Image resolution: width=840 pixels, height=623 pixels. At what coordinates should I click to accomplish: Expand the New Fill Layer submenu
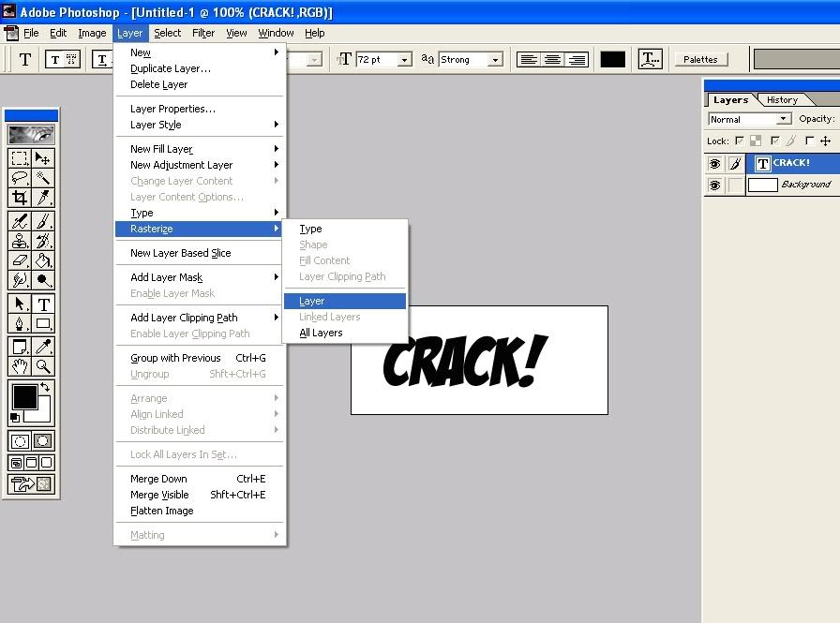point(200,149)
